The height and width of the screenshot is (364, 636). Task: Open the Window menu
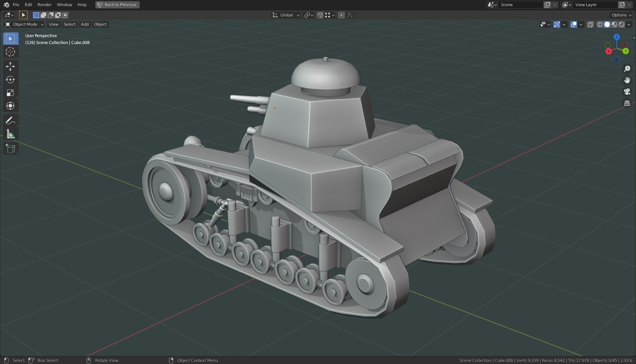tap(64, 4)
